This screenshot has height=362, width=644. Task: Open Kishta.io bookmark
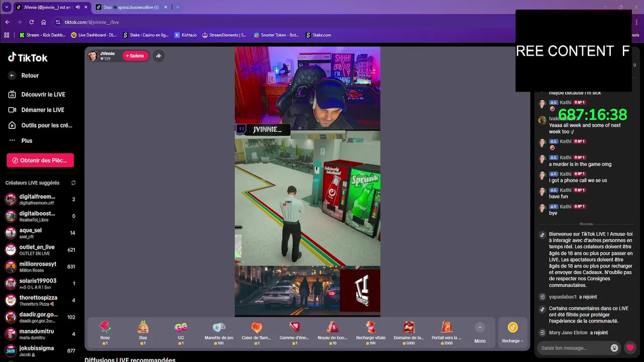[x=186, y=35]
